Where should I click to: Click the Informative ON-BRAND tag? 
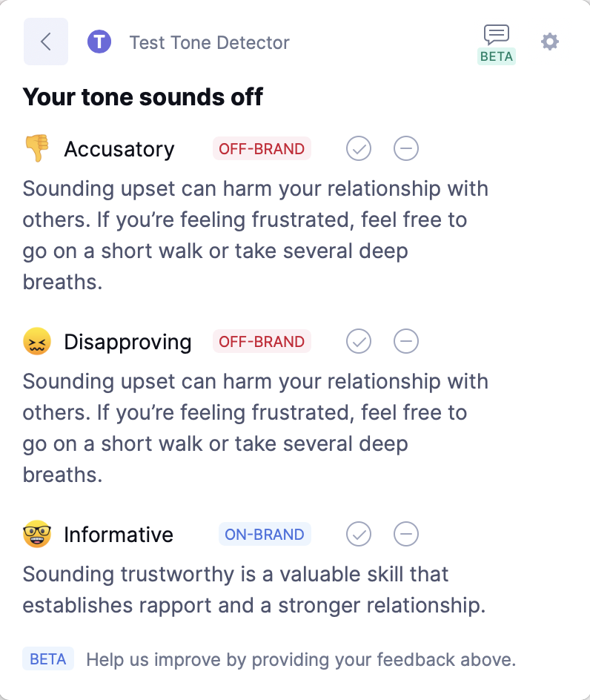[x=264, y=534]
